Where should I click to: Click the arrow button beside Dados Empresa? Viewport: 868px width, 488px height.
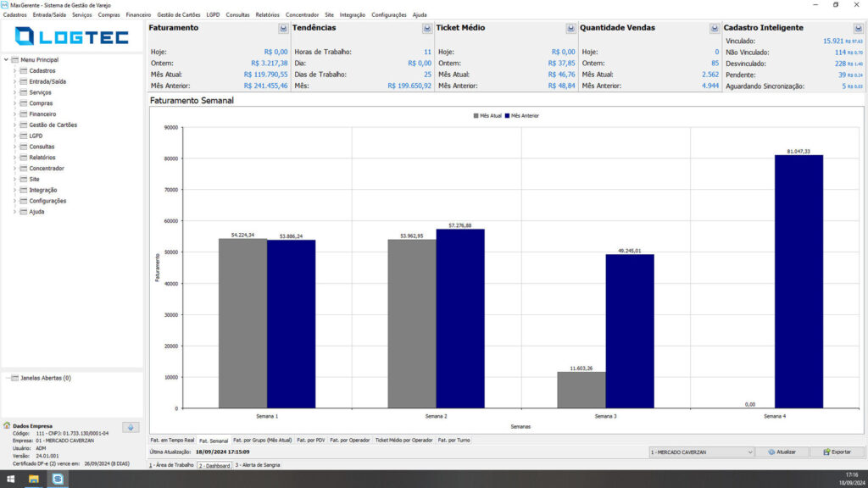[131, 427]
